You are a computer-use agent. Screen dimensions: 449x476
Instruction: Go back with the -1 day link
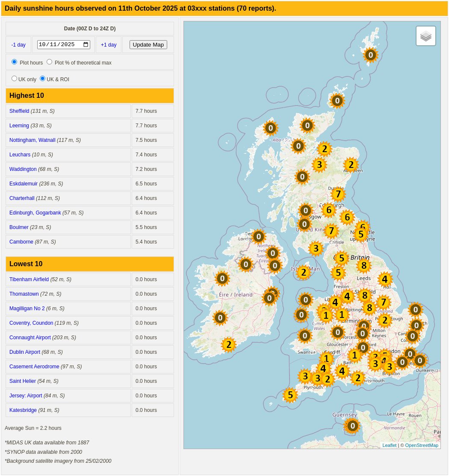pos(18,45)
